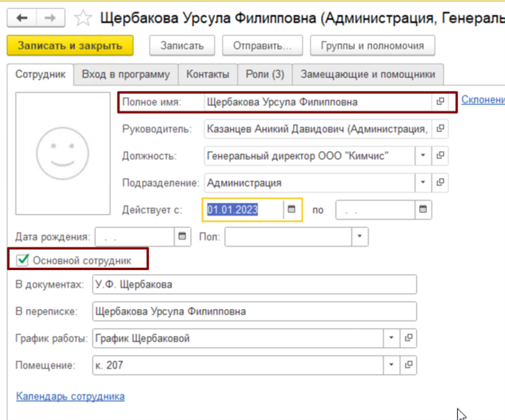This screenshot has height=420, width=505.
Task: Add to favorites with star icon
Action: click(84, 17)
